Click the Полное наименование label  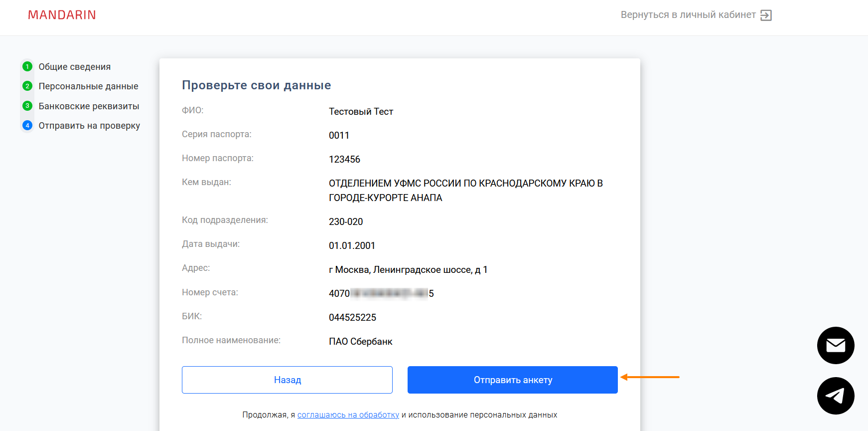[x=231, y=340]
